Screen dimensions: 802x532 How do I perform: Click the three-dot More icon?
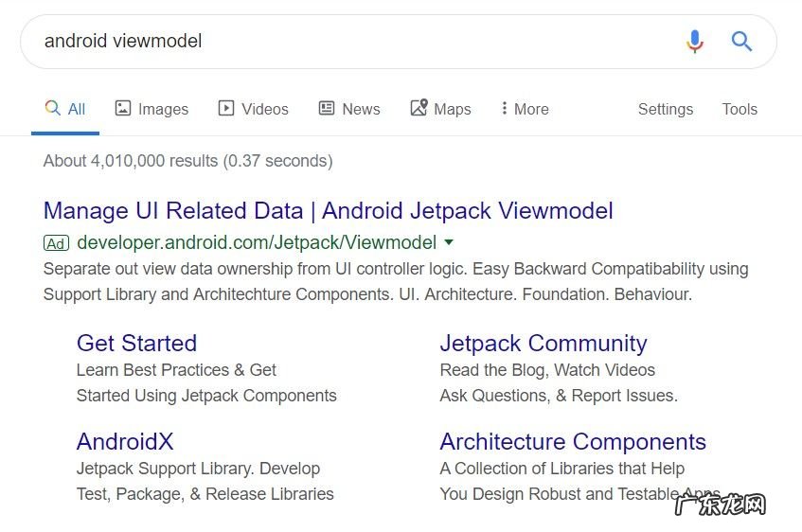click(504, 108)
